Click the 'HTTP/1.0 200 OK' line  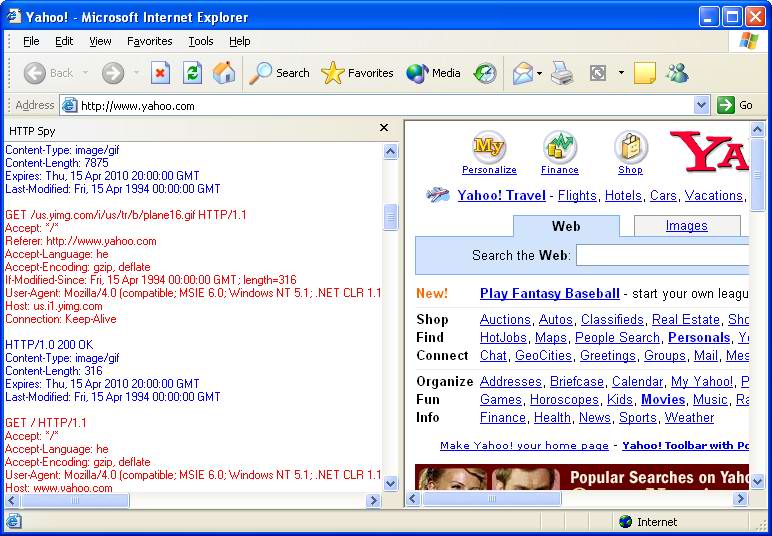(x=49, y=345)
